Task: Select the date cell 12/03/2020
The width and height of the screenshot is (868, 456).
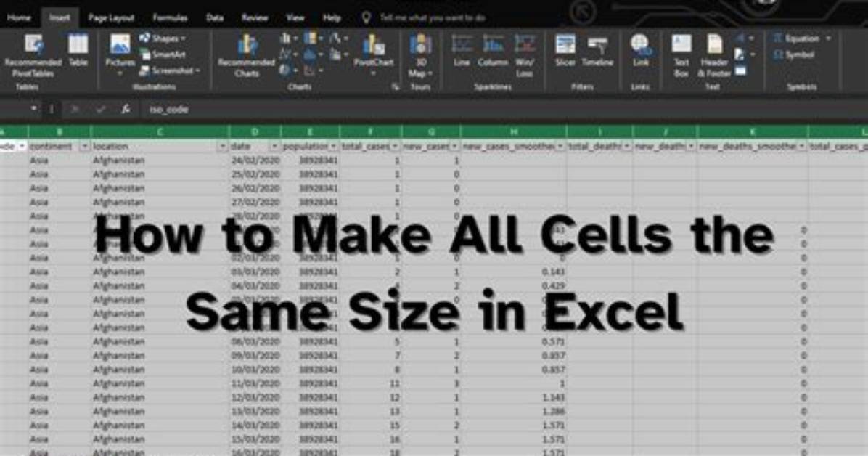Action: pos(255,397)
